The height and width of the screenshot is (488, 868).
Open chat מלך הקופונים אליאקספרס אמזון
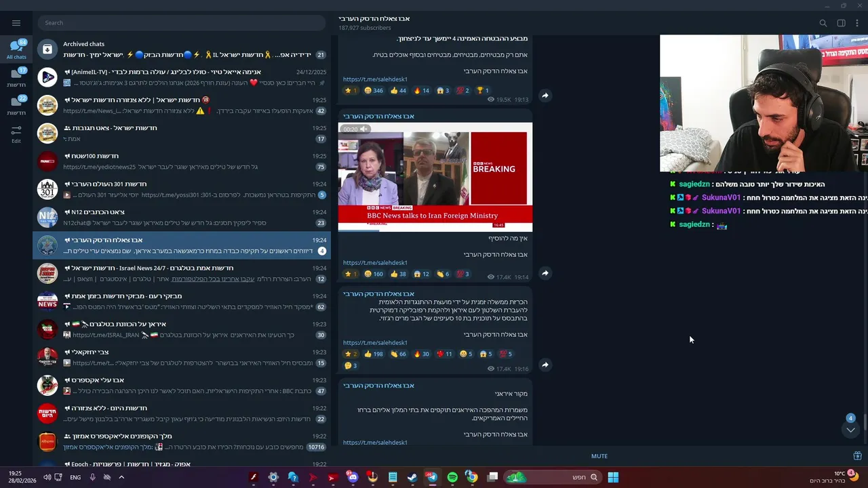point(182,442)
